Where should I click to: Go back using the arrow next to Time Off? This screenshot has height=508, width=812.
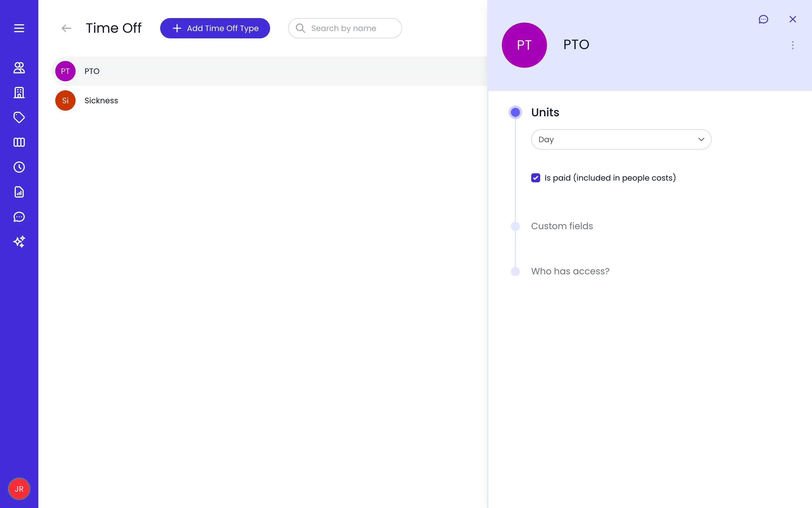click(67, 28)
